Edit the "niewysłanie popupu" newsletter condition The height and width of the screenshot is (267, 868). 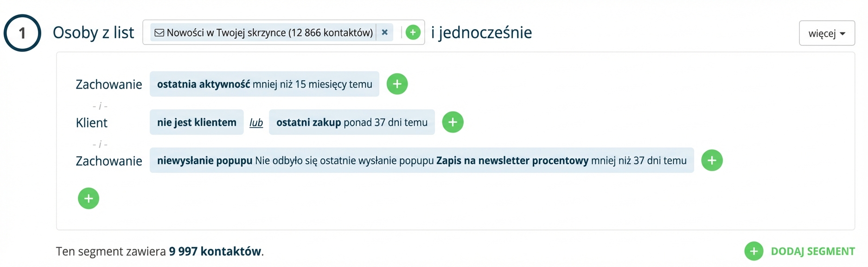(x=421, y=160)
